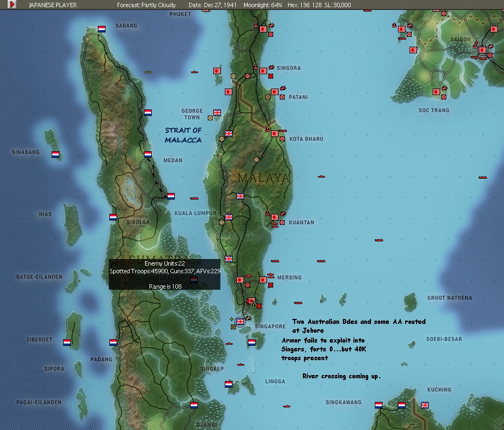Screen dimensions: 504x430
Task: Select the Japanese flag base at Mersing
Action: tap(263, 280)
